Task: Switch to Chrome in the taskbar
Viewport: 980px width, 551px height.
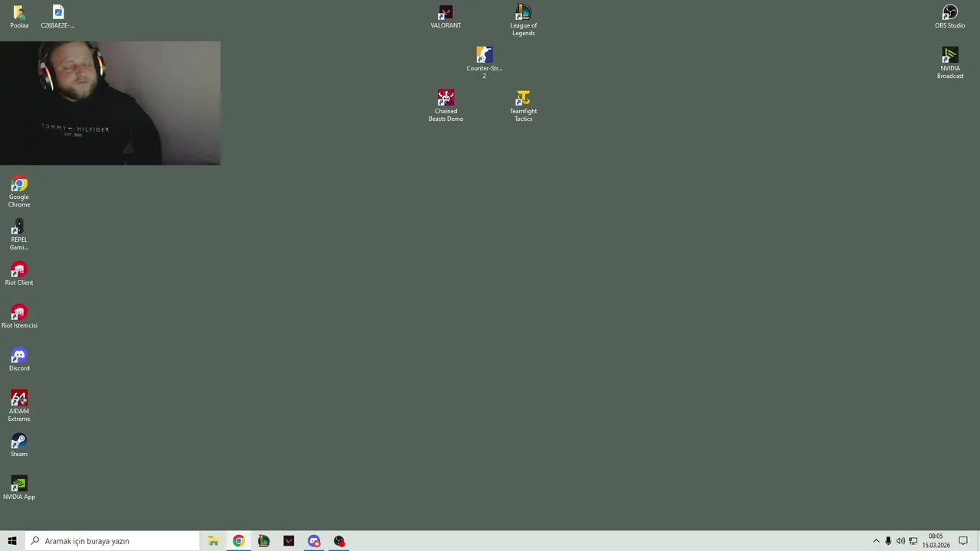Action: click(239, 541)
